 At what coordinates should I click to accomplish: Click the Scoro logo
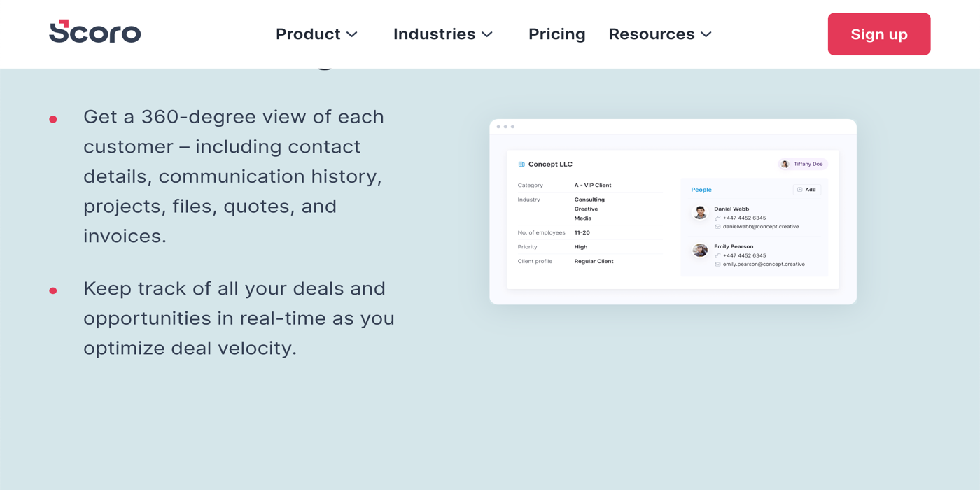coord(94,32)
